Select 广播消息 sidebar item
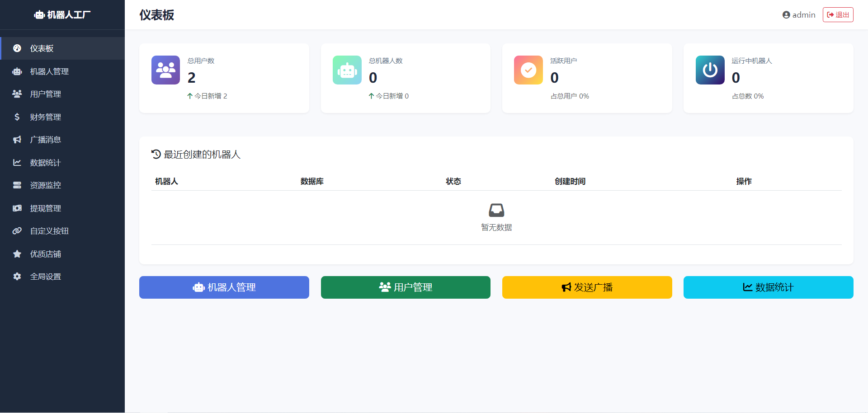The height and width of the screenshot is (413, 868). coord(45,140)
